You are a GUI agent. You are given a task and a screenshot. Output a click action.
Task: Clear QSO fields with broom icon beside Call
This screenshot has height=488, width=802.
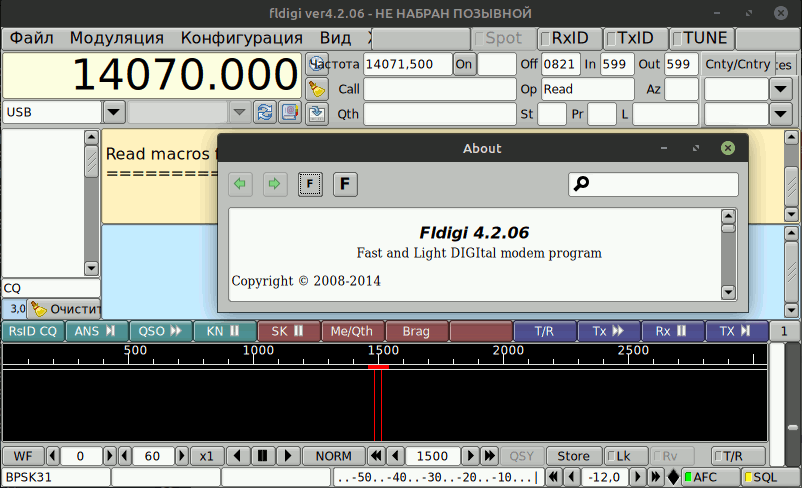(x=317, y=89)
